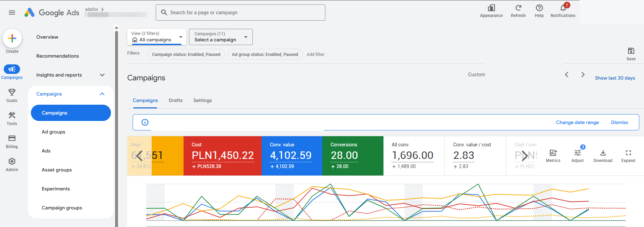Select Campaigns in side navigation
The image size is (644, 227).
[71, 113]
